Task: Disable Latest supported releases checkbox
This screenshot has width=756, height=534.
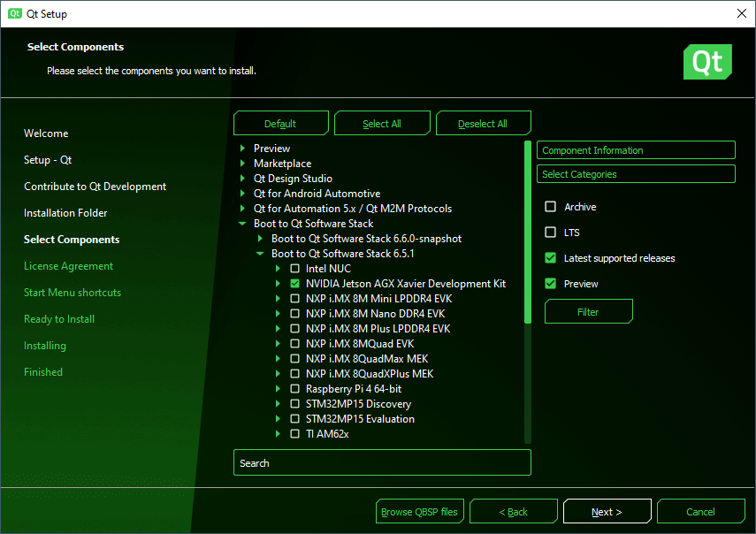Action: pos(551,258)
